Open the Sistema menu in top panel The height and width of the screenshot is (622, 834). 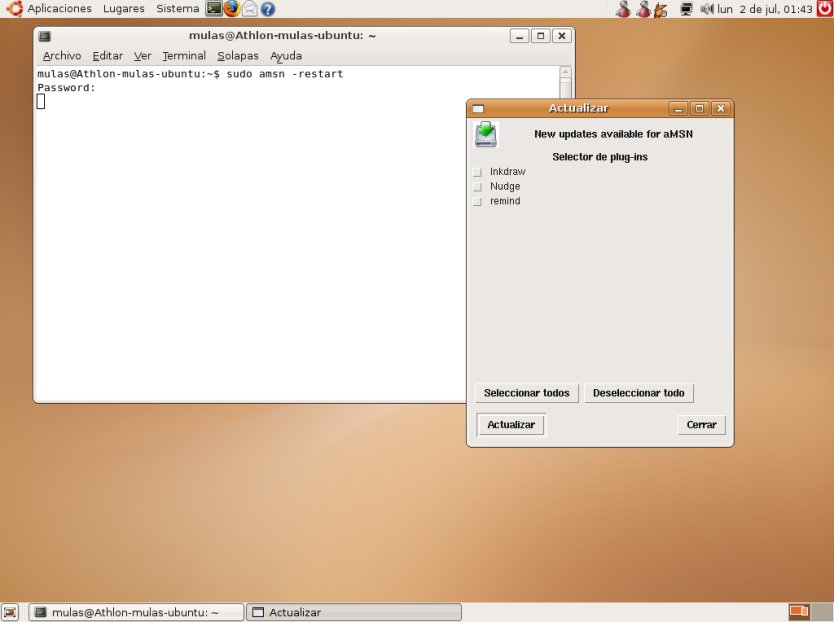[178, 9]
